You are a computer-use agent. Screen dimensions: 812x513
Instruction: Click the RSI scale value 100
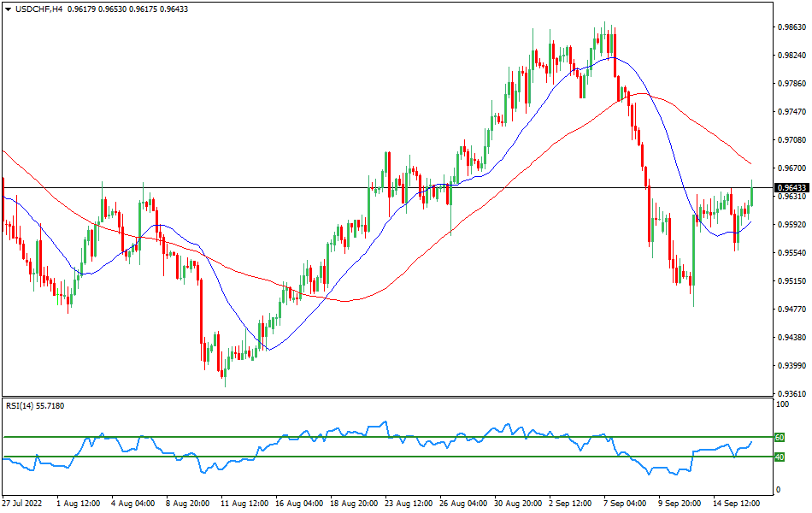point(780,404)
